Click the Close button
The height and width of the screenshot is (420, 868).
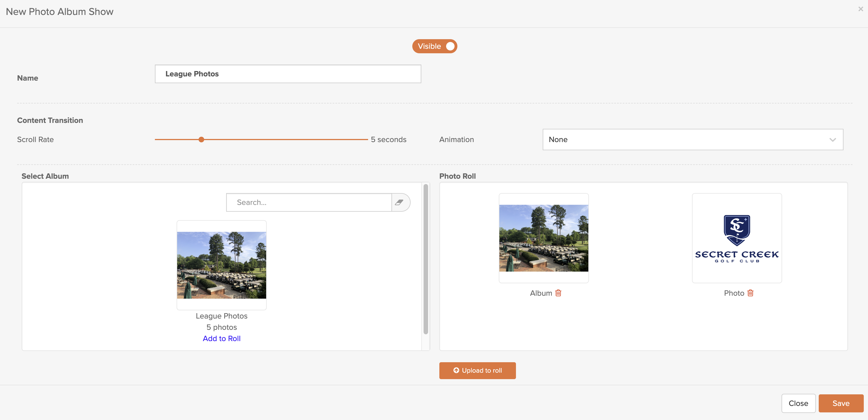click(x=798, y=403)
